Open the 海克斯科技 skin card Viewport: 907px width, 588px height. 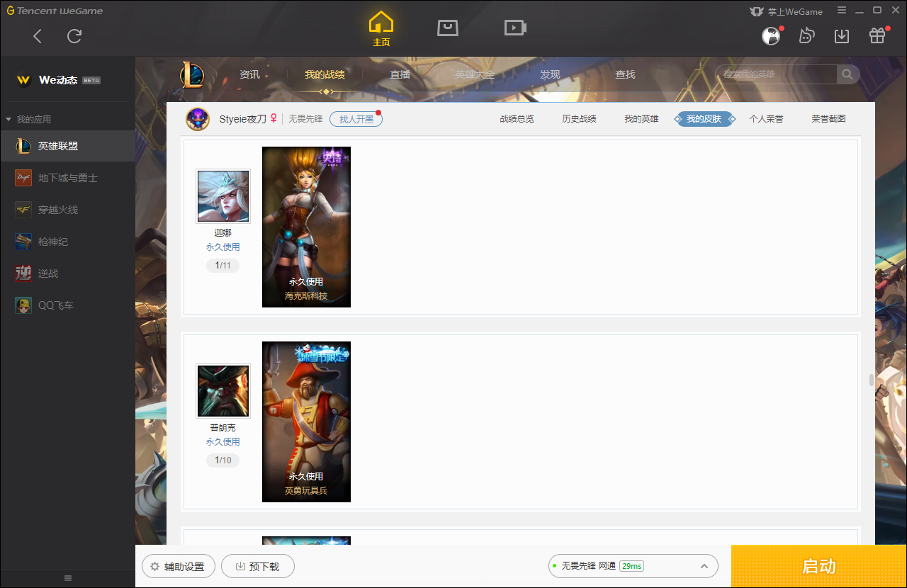[x=306, y=227]
